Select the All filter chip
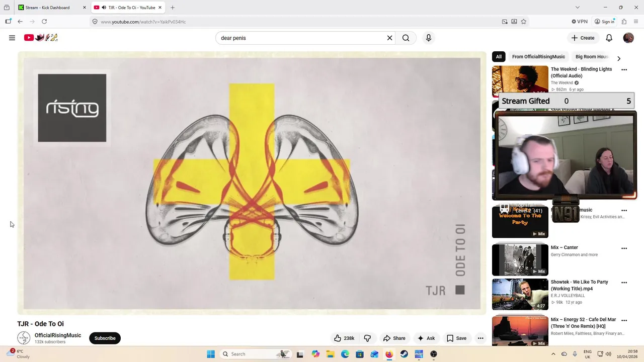 tap(499, 57)
